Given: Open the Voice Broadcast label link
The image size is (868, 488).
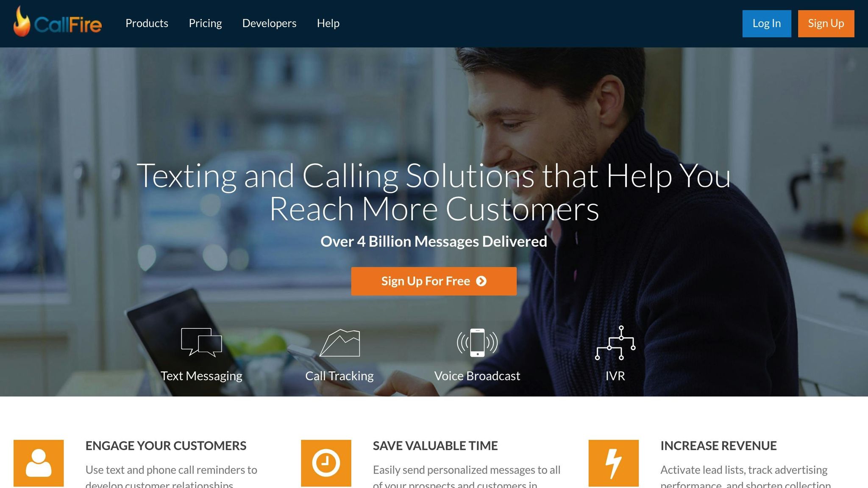Looking at the screenshot, I should (x=477, y=376).
